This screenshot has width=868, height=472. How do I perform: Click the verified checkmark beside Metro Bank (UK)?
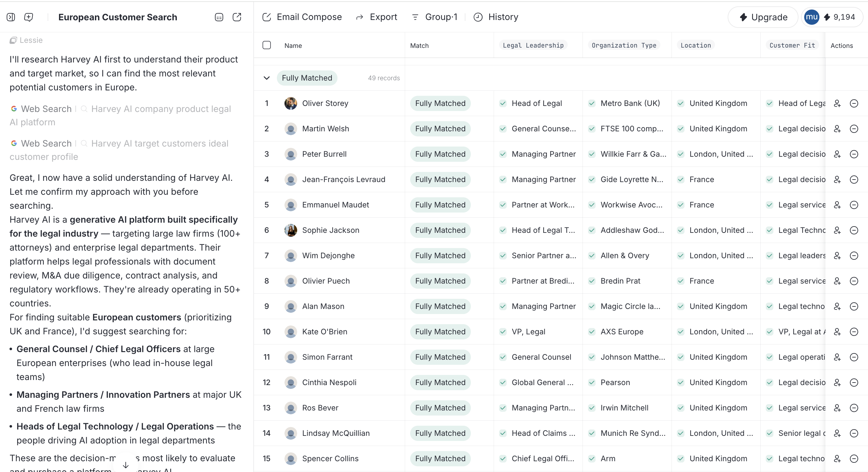tap(592, 103)
